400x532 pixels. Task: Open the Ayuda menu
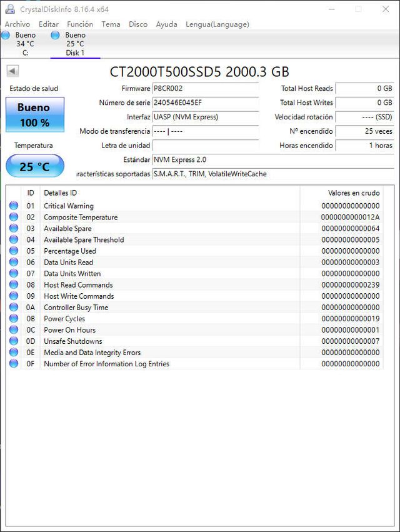[x=167, y=24]
